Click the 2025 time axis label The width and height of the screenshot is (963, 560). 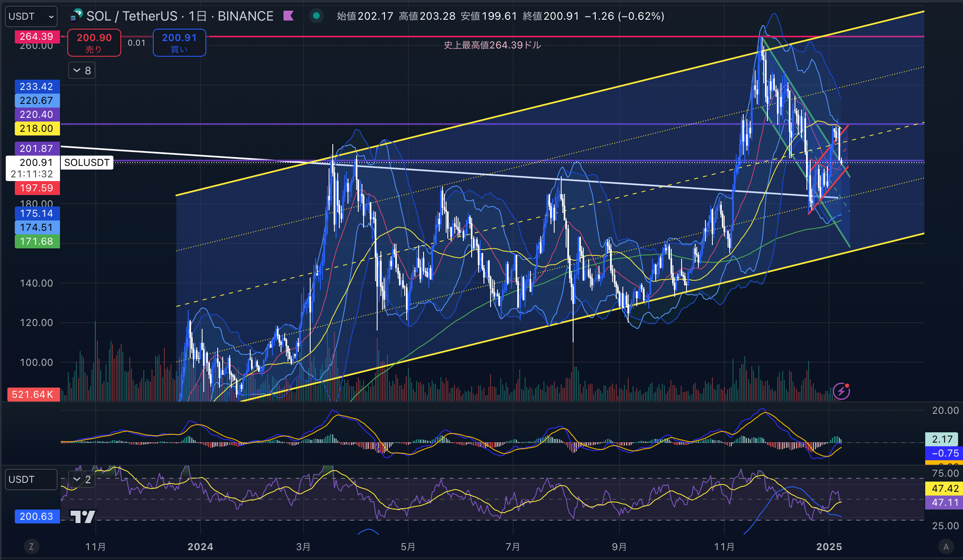829,547
